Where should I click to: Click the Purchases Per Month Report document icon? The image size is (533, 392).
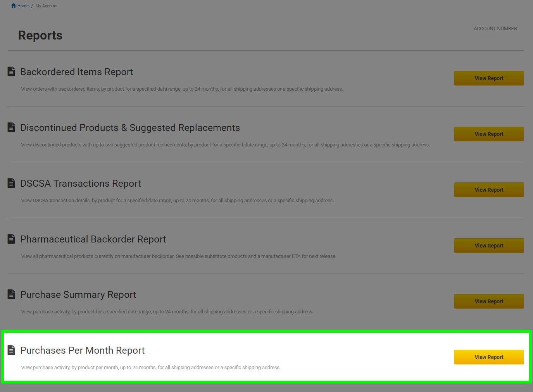(11, 350)
